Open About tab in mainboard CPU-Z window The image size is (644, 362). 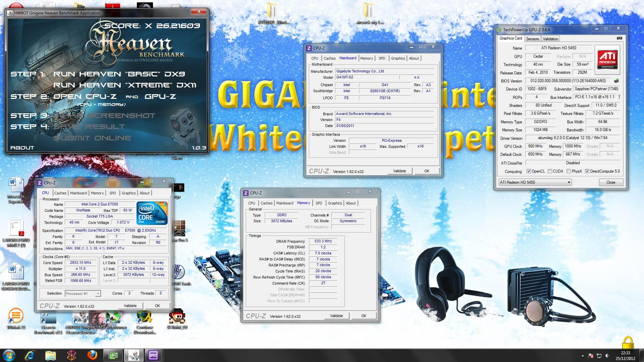tap(414, 58)
